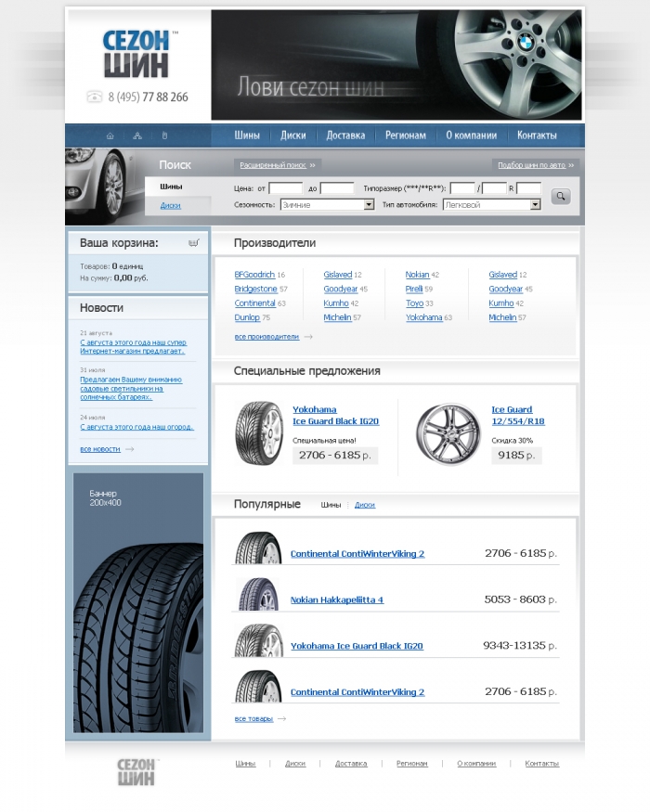Viewport: 650px width, 812px height.
Task: Open the Тип автомобиля dropdown
Action: 492,204
